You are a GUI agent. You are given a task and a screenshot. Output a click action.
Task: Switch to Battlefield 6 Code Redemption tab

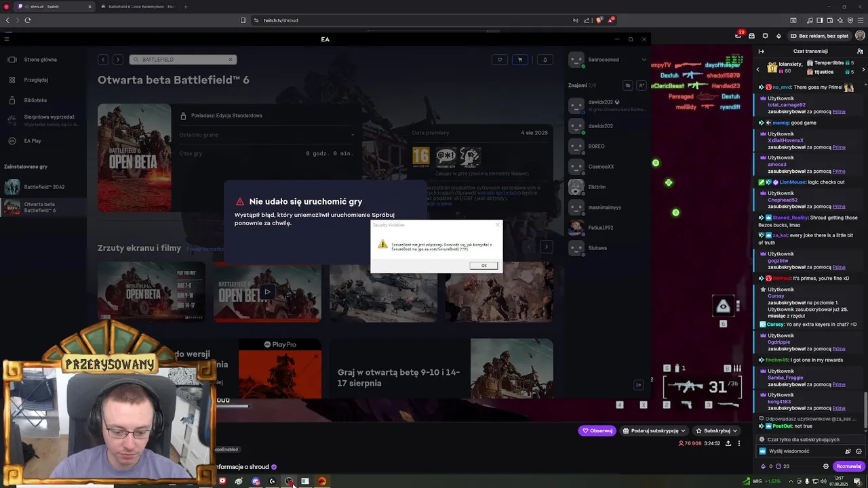pyautogui.click(x=138, y=7)
